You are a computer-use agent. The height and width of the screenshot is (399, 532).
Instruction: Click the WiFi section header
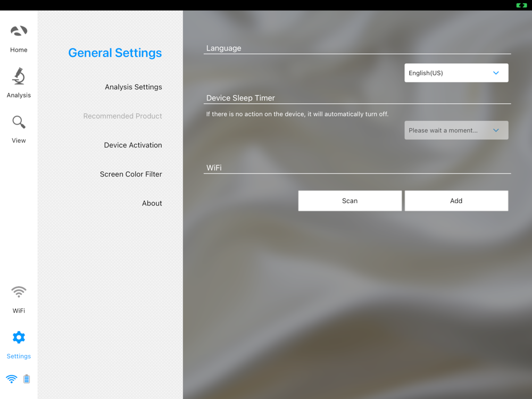pos(214,168)
